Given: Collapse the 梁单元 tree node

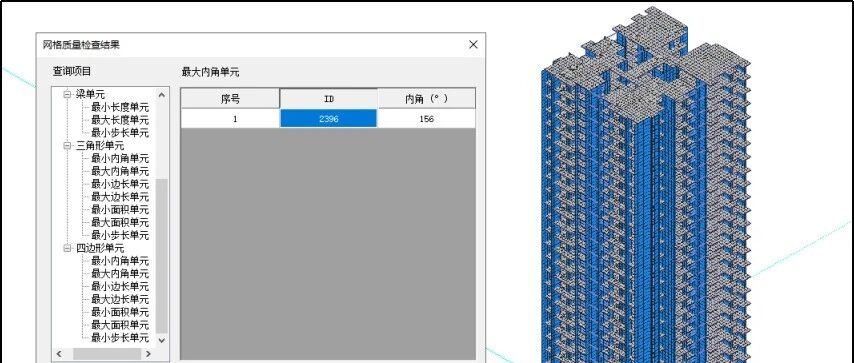Looking at the screenshot, I should tap(68, 94).
